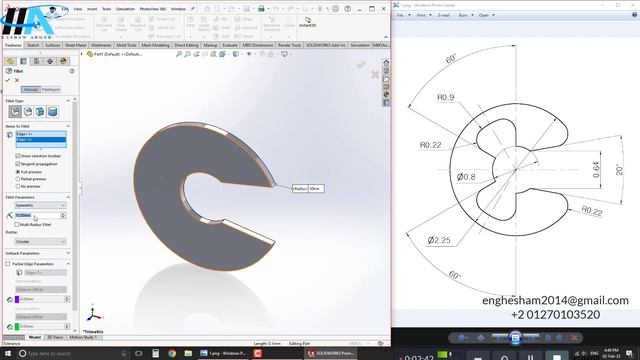Click the Model bottom tab
Viewport: 640px width, 360px height.
click(35, 337)
